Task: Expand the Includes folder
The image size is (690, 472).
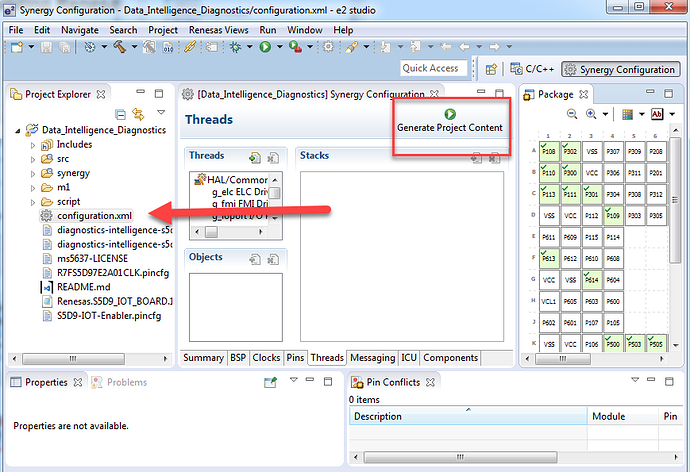Action: coord(33,145)
